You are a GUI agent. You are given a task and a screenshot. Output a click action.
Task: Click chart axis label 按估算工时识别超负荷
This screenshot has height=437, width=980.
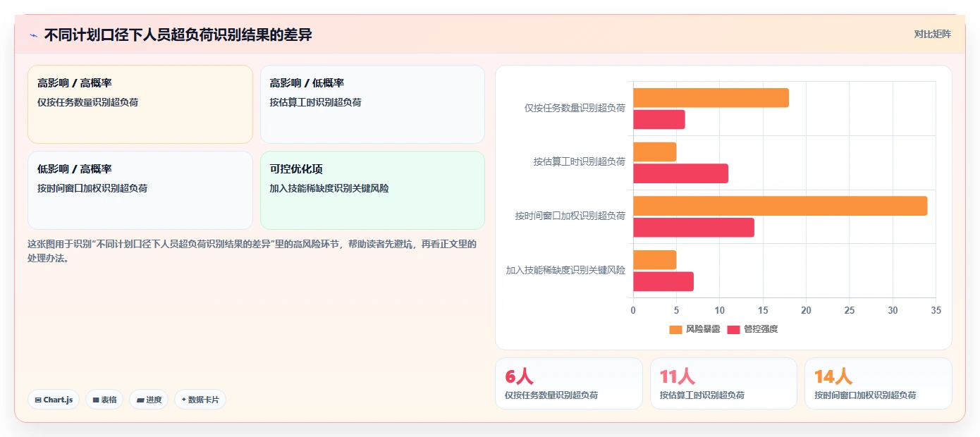point(580,162)
